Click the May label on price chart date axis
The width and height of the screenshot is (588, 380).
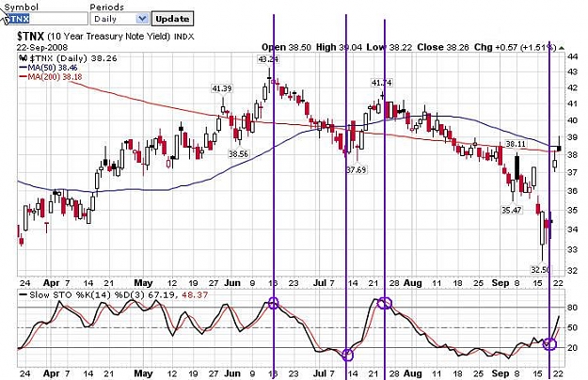point(143,283)
